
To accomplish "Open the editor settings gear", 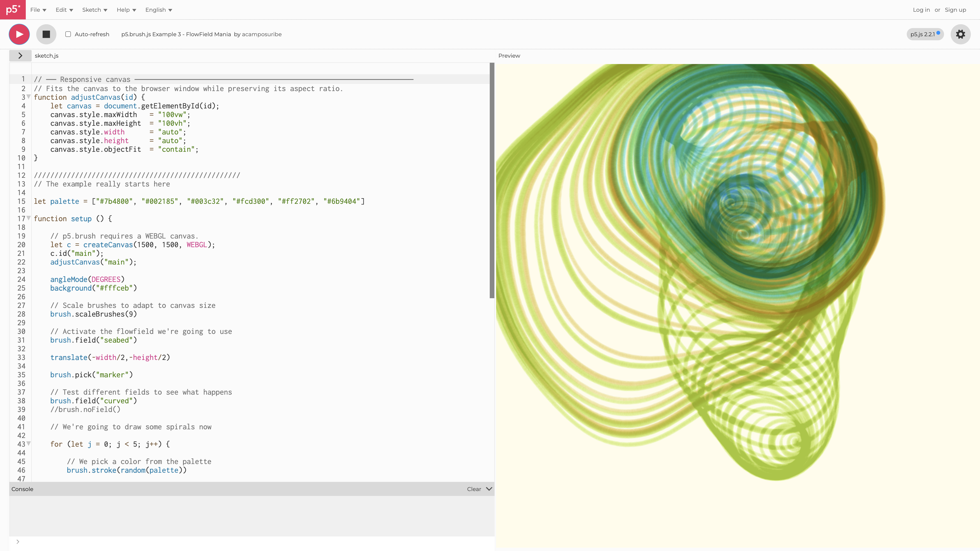I will click(x=961, y=34).
